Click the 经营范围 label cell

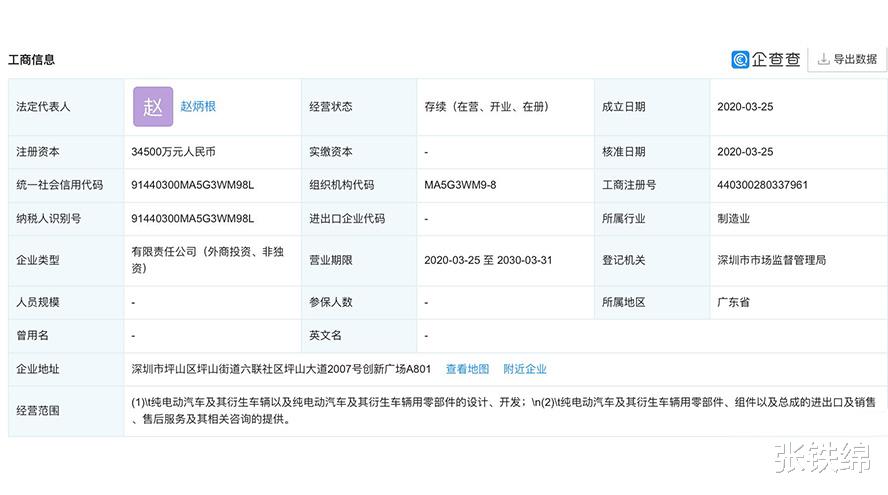[x=66, y=411]
